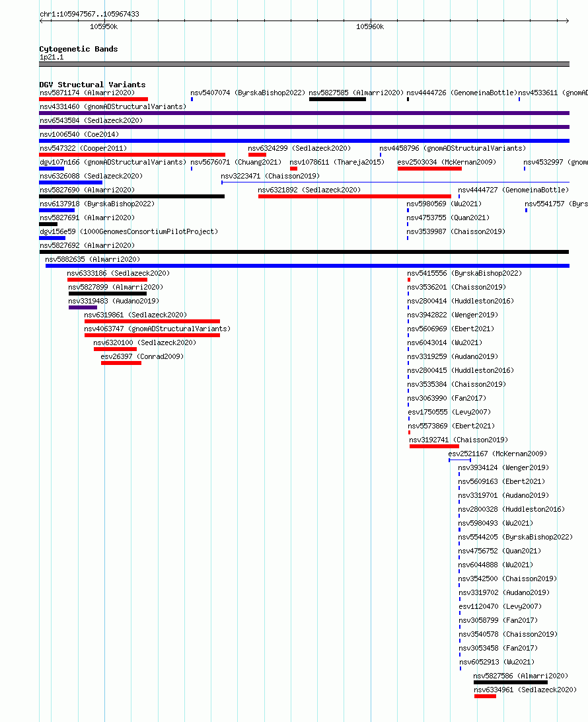The image size is (588, 722).
Task: Click nsv3539987 (Chaisson2019) label
Action: click(x=456, y=231)
